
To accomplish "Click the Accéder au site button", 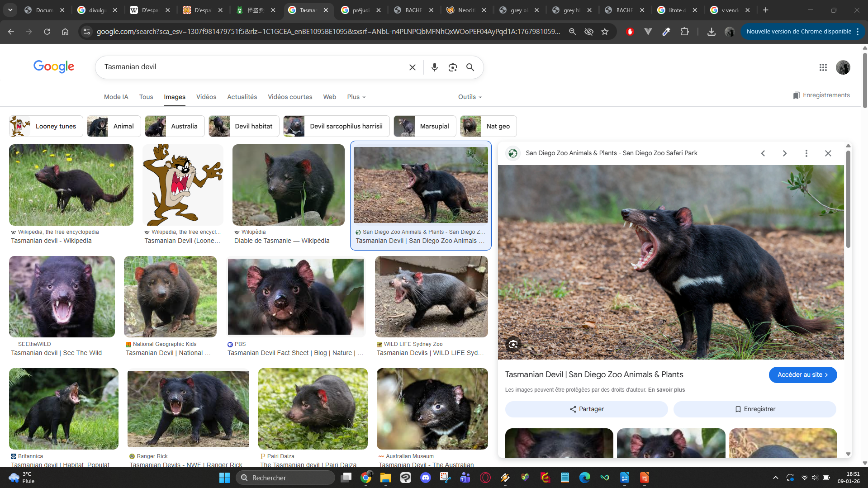I will pyautogui.click(x=802, y=374).
